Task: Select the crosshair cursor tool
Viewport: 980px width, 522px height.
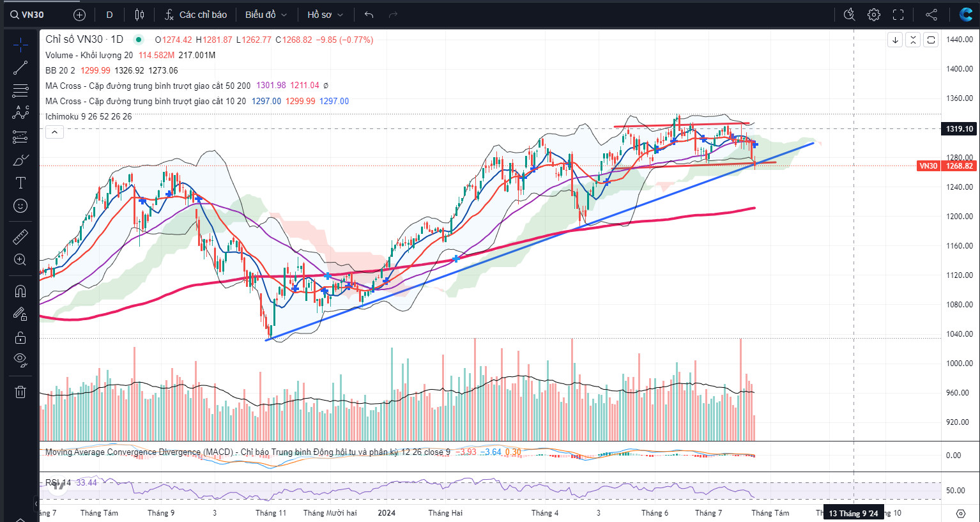Action: coord(20,45)
